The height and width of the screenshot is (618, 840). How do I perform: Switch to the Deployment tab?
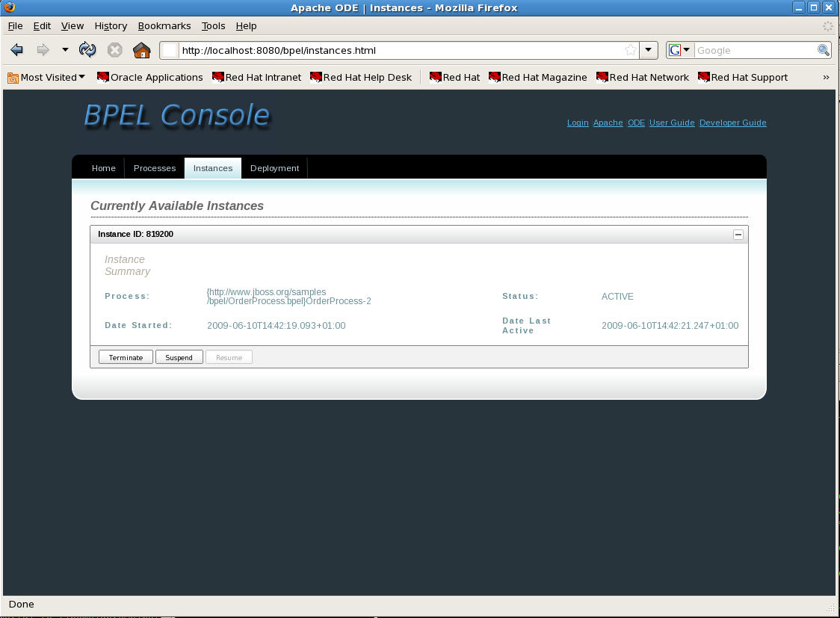point(275,168)
